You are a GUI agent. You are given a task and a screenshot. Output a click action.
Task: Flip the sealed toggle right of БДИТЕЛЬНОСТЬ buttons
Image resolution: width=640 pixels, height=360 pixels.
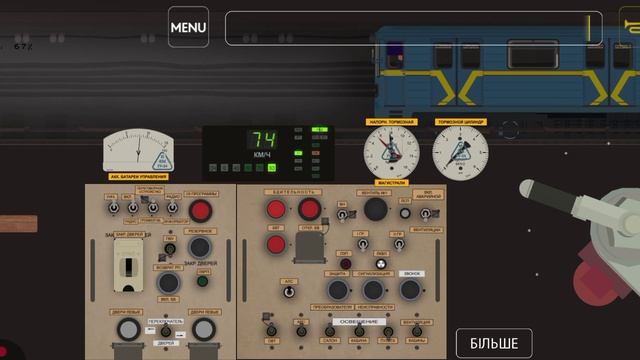click(342, 214)
